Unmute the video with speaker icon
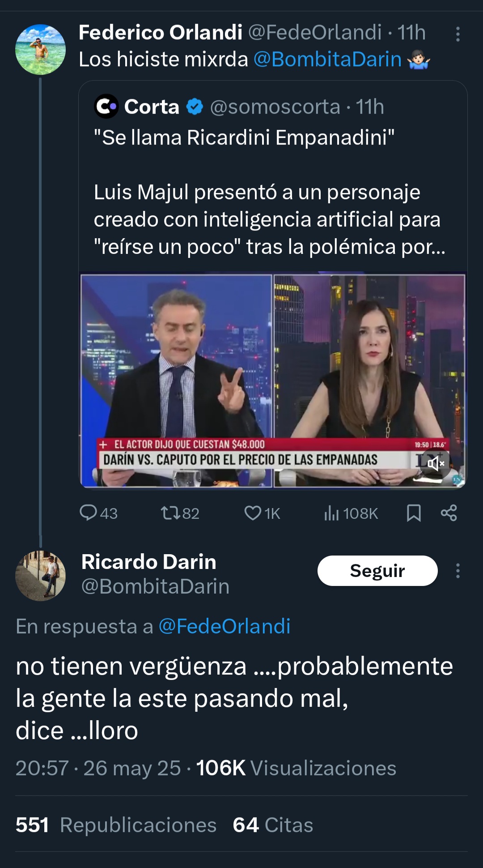The image size is (483, 868). point(435,463)
